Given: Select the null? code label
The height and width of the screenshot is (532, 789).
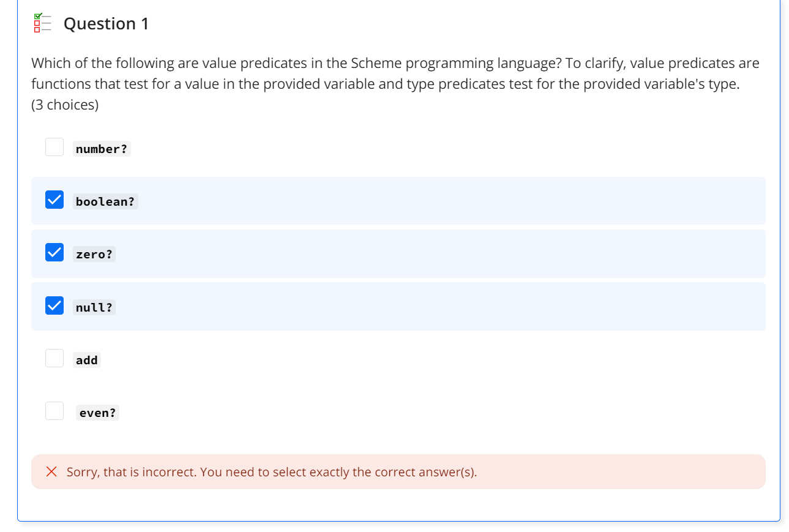Looking at the screenshot, I should click(x=94, y=307).
